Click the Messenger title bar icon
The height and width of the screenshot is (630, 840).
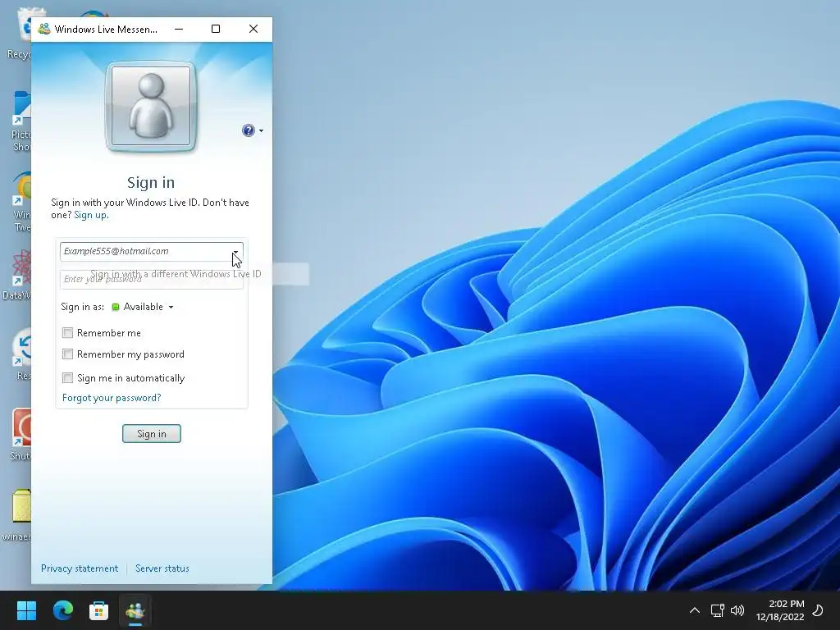click(x=44, y=29)
